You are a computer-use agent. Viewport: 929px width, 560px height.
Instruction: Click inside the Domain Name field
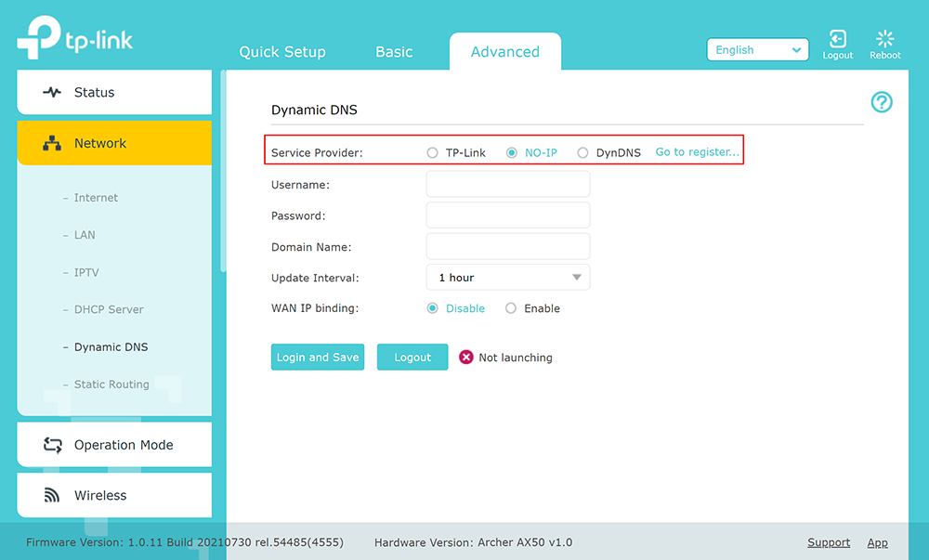(507, 246)
